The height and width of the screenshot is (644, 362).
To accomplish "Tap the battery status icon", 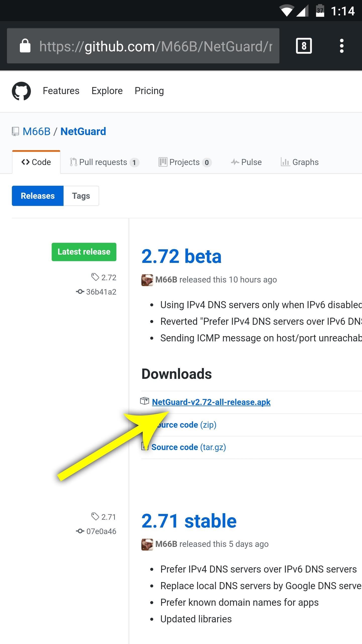I will click(320, 11).
